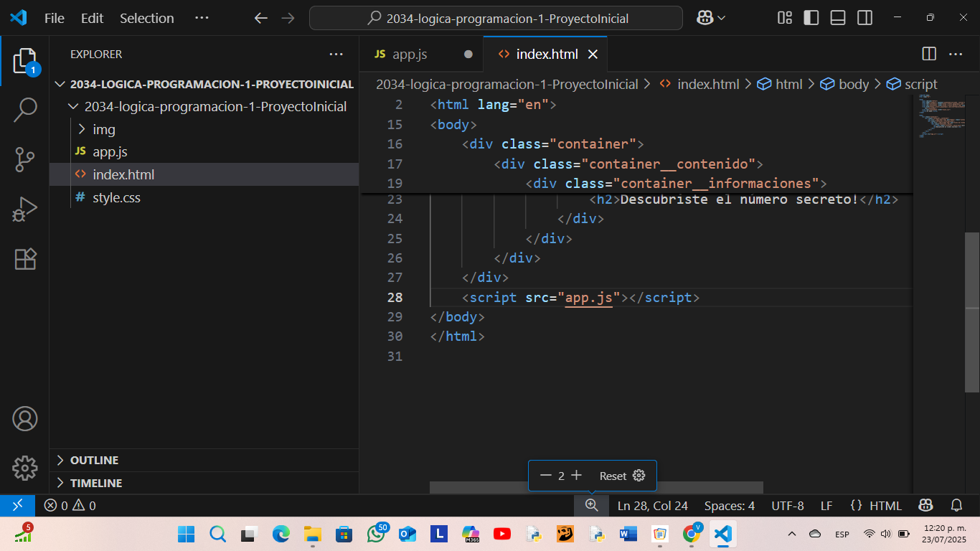Open the Accounts menu in activity bar

point(24,418)
